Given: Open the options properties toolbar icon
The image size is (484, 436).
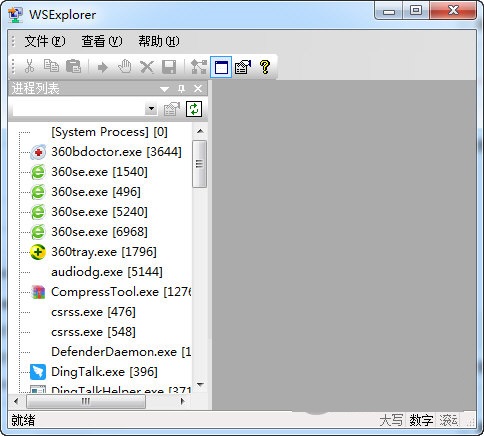Looking at the screenshot, I should [x=243, y=67].
